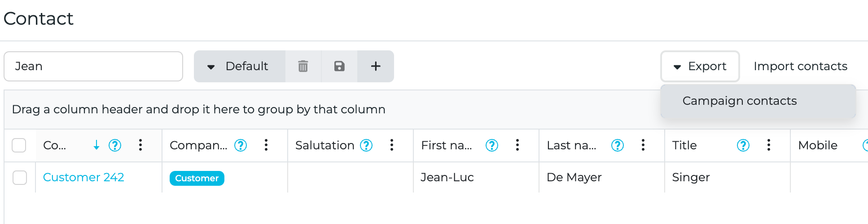Click the plus add view icon
This screenshot has height=224, width=868.
376,66
